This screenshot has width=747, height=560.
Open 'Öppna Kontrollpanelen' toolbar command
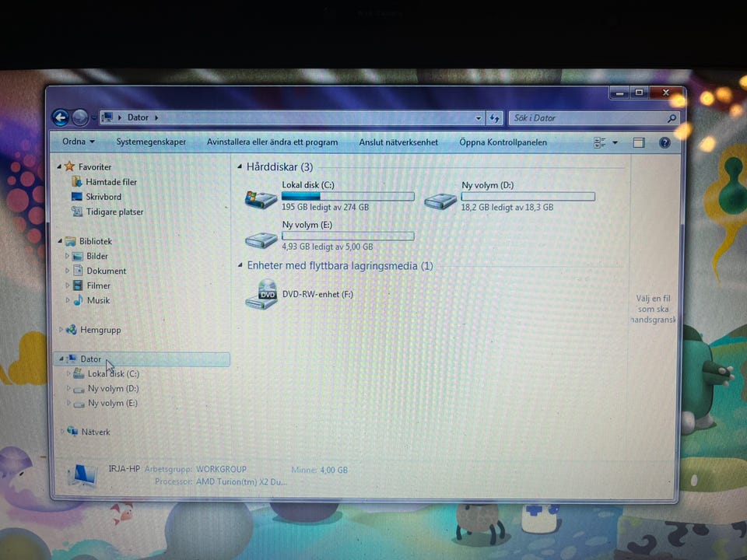[x=503, y=142]
